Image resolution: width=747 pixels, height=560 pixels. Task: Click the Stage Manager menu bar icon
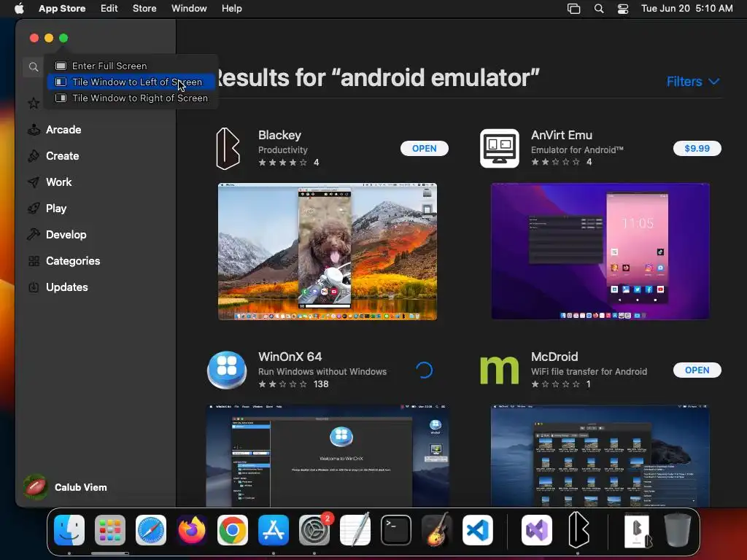point(573,9)
